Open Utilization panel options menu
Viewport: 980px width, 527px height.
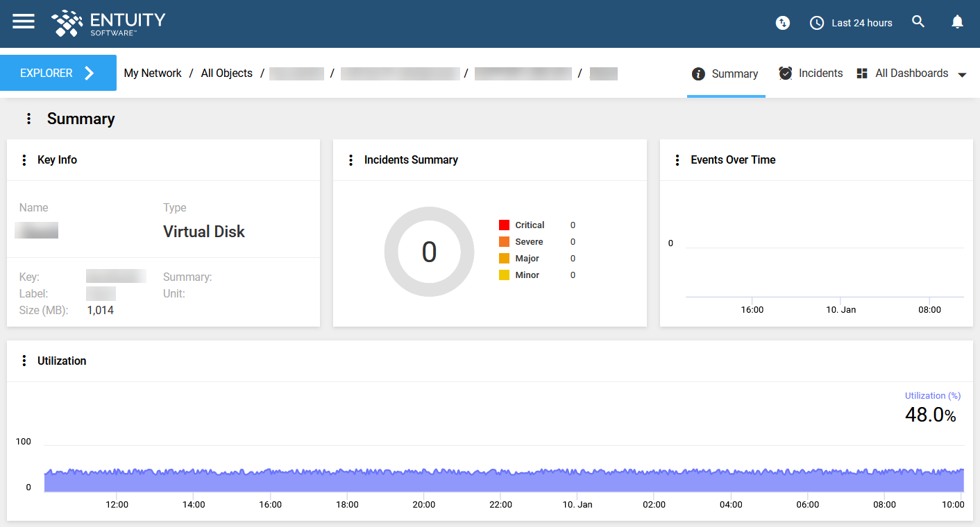pyautogui.click(x=24, y=361)
